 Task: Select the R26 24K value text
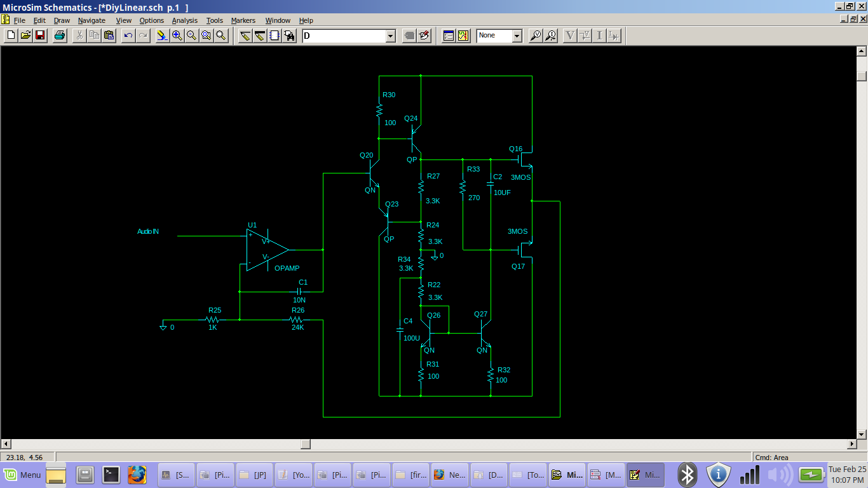coord(297,327)
